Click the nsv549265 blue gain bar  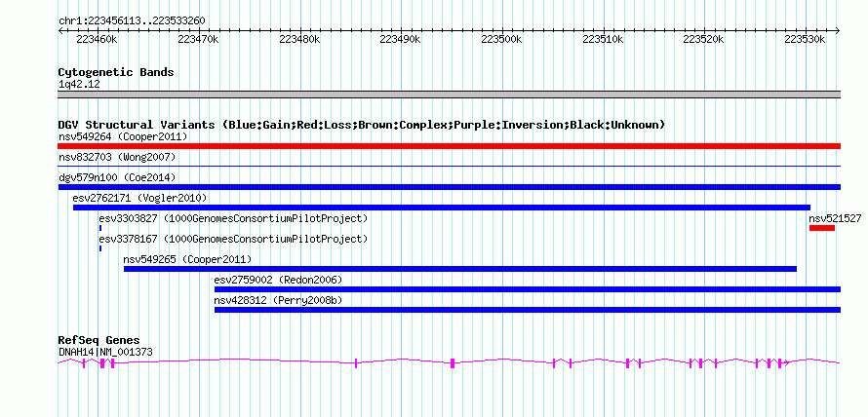[x=460, y=269]
